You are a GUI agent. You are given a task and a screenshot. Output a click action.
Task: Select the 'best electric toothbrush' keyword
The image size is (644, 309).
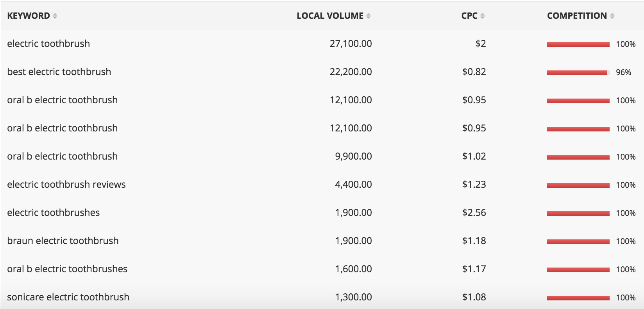(x=59, y=72)
